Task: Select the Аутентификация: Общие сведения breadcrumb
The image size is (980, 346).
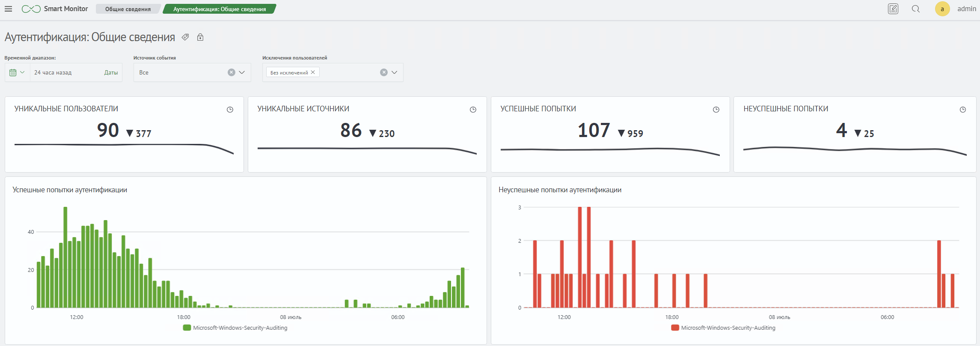Action: [220, 9]
